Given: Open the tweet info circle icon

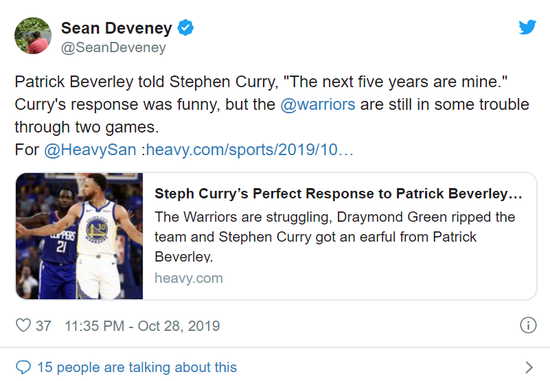Looking at the screenshot, I should pyautogui.click(x=528, y=325).
